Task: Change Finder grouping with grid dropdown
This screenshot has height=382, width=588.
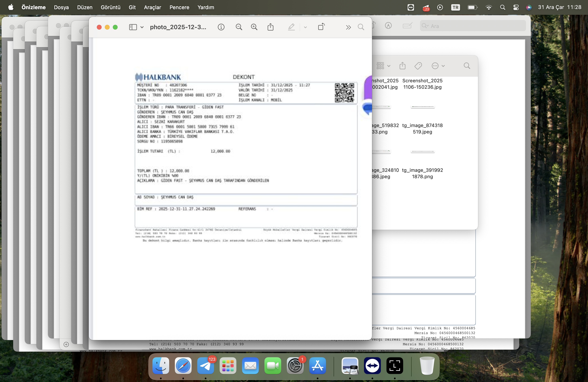Action: (x=383, y=66)
